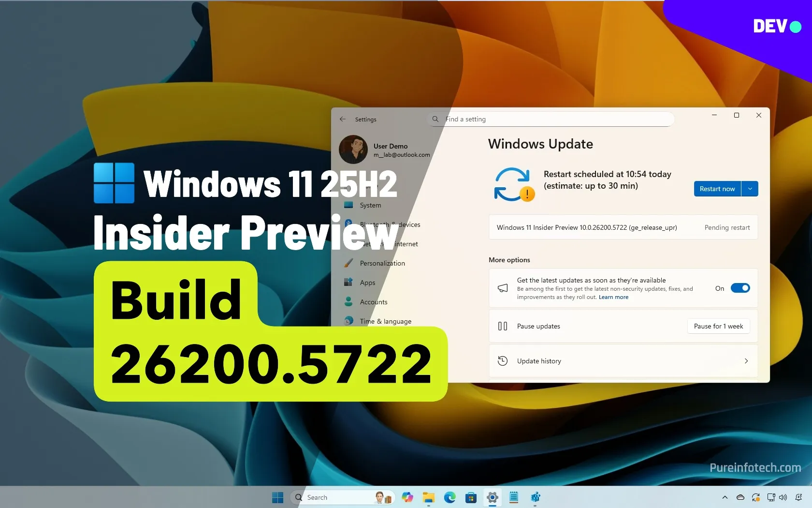The image size is (812, 508).
Task: Open the User Demo profile picture
Action: pyautogui.click(x=353, y=149)
